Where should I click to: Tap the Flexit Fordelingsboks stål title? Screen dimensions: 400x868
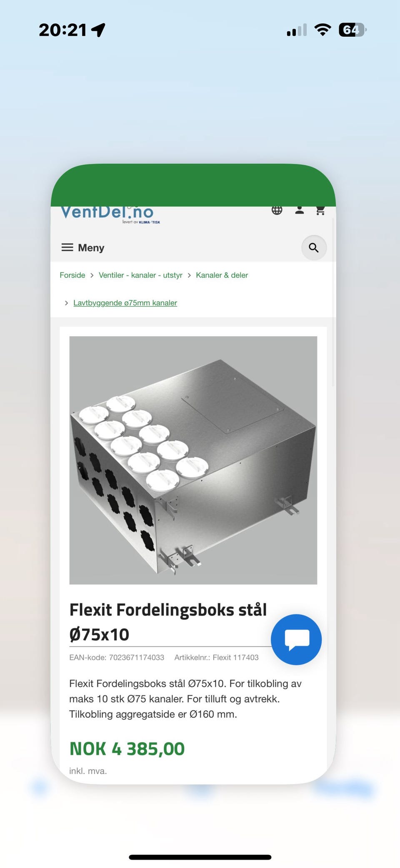[x=168, y=622]
